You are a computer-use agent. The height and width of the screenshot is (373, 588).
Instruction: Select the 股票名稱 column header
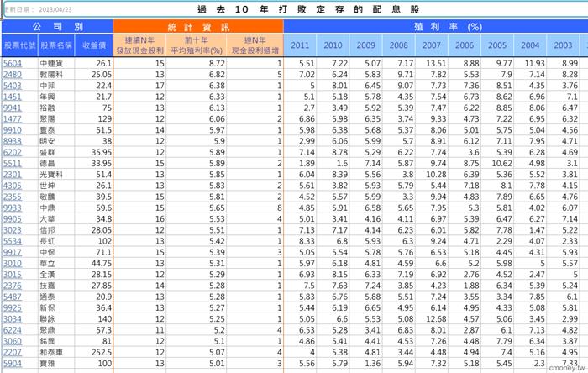(x=56, y=45)
